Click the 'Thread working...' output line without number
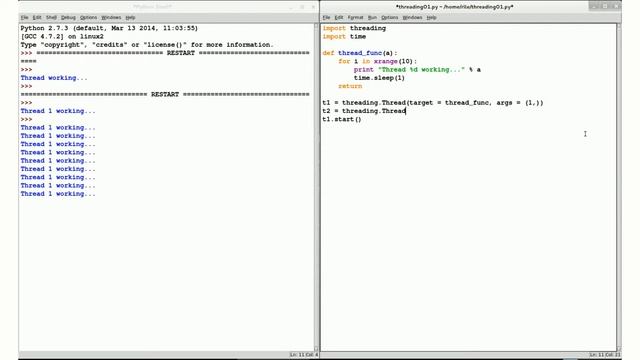This screenshot has height=360, width=640. [54, 78]
